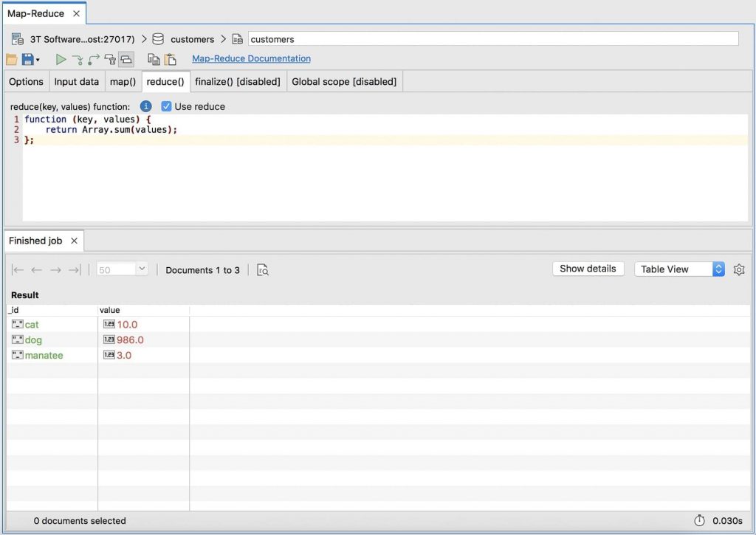
Task: Click Show details button
Action: click(x=588, y=269)
